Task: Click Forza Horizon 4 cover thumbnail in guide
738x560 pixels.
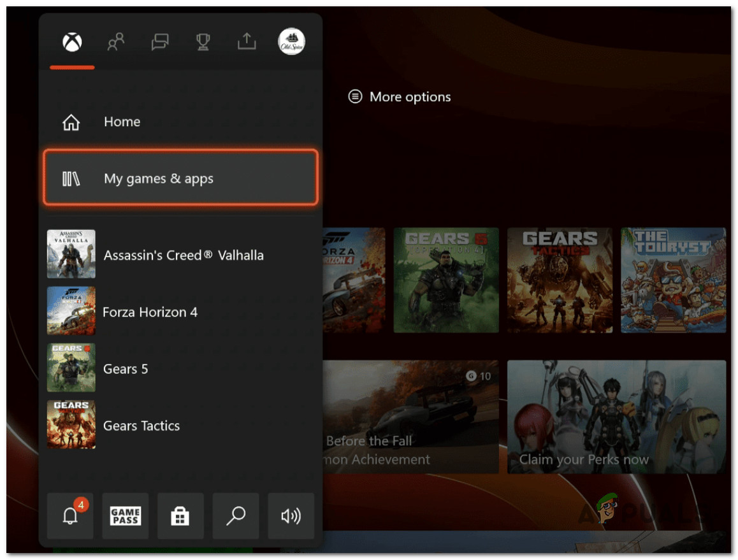Action: [x=71, y=311]
